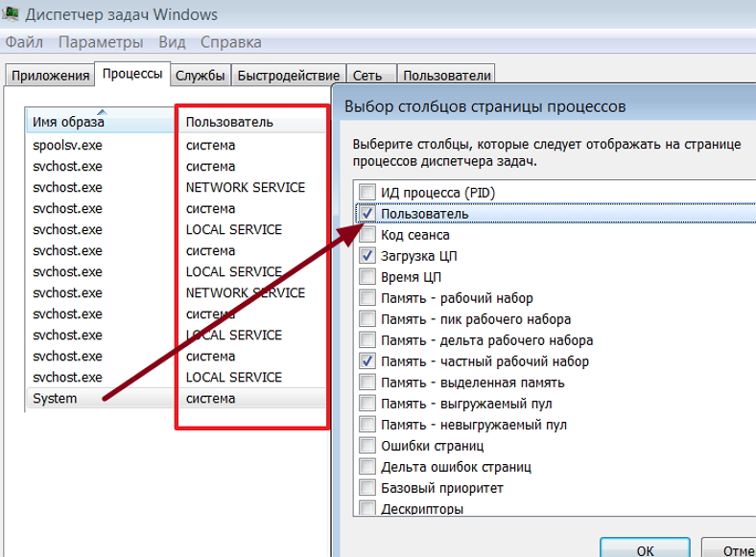The height and width of the screenshot is (557, 756).
Task: Check Память - дельта рабочего набора
Action: (367, 339)
